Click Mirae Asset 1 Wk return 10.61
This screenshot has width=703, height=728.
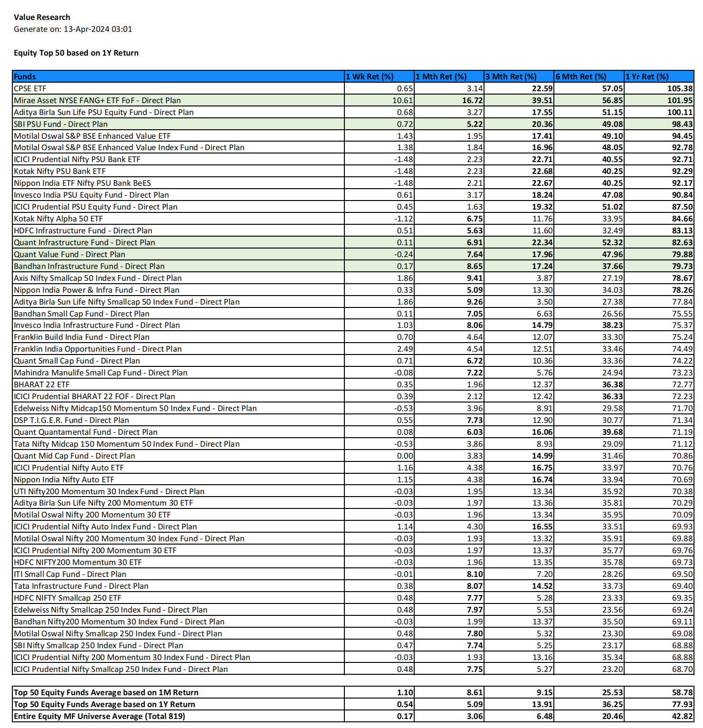tap(402, 100)
